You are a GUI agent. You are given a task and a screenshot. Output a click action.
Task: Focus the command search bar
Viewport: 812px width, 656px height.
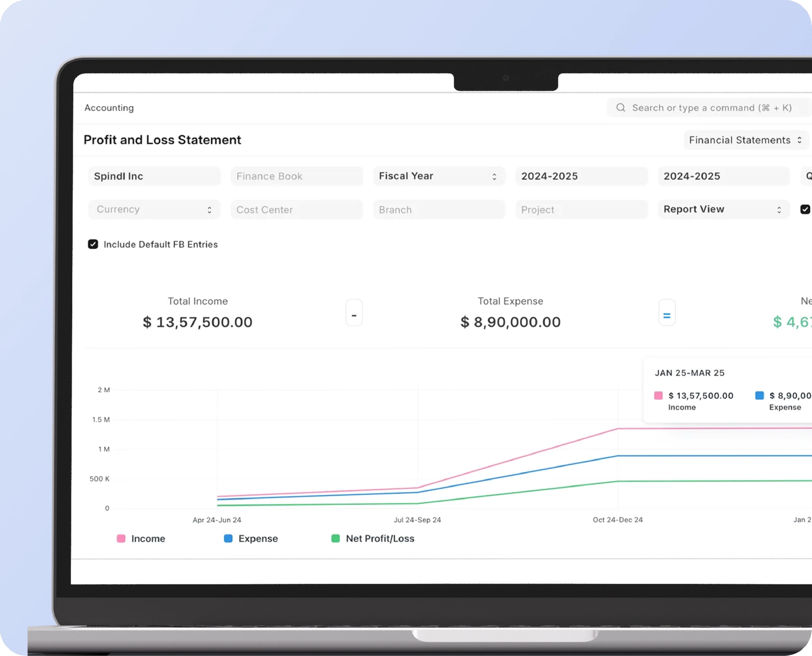[709, 108]
